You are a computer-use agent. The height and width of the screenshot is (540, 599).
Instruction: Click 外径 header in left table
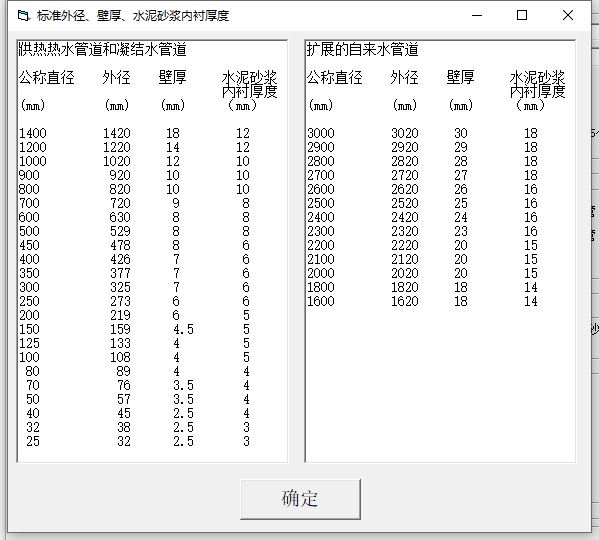click(117, 78)
